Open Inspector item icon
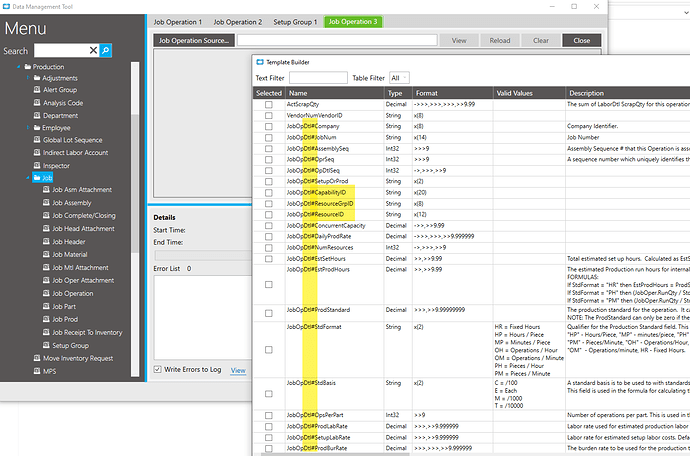 [37, 165]
